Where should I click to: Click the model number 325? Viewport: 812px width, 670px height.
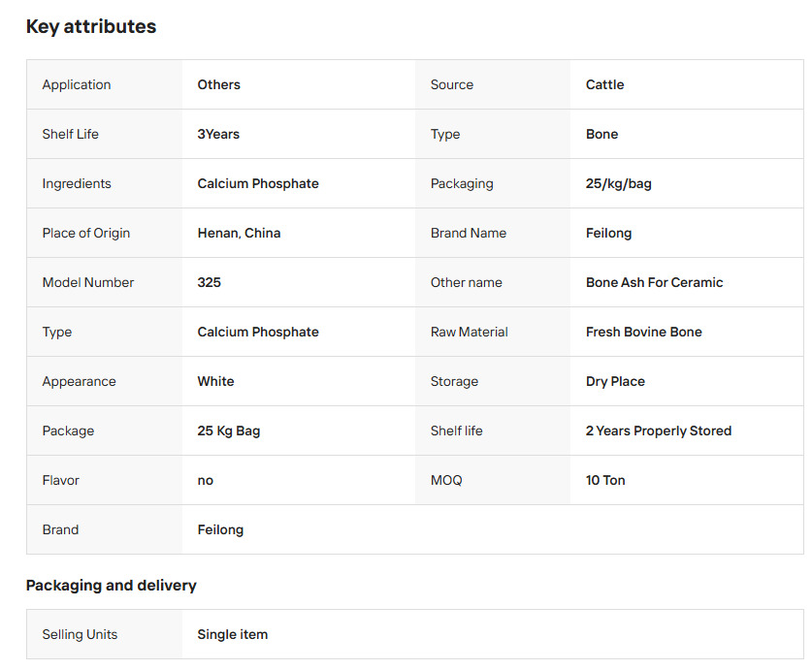pyautogui.click(x=209, y=282)
